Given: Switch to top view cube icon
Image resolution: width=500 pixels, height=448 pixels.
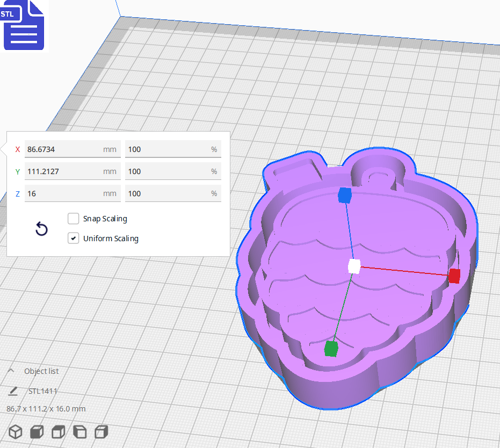Looking at the screenshot, I should (58, 431).
